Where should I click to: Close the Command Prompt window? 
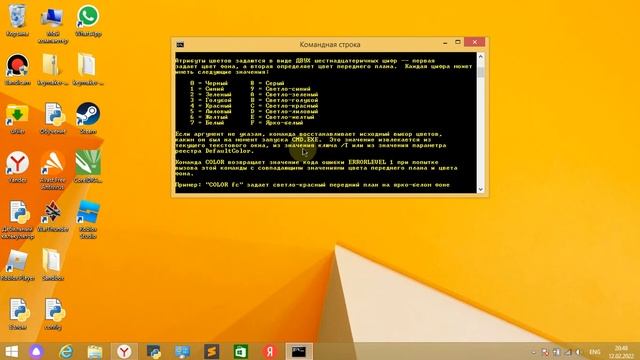475,42
